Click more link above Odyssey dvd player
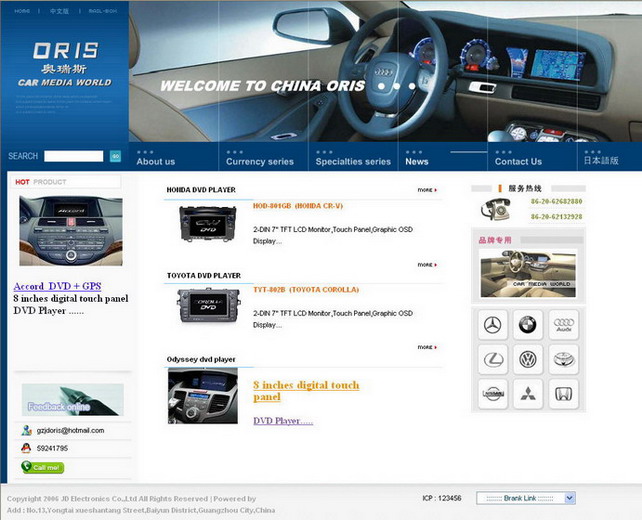 (427, 347)
